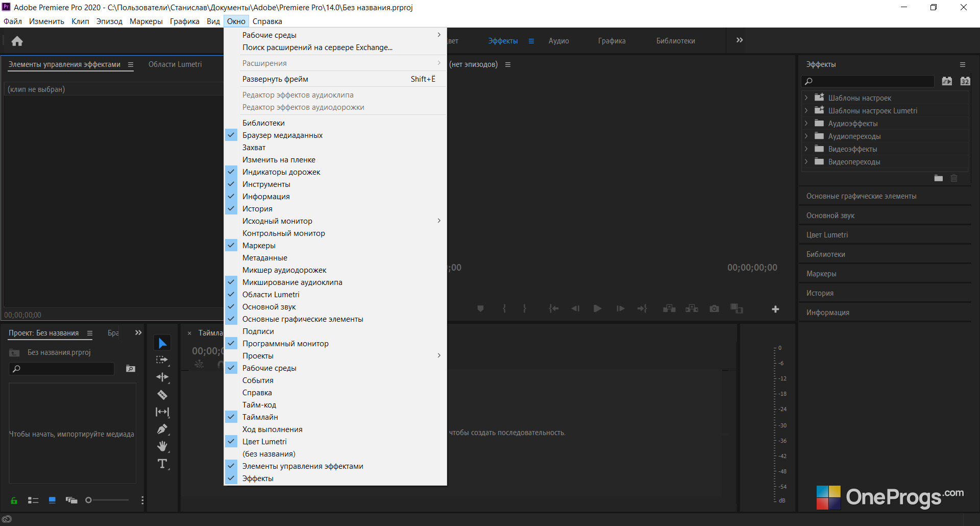Click the Effects panel search field

[x=868, y=81]
